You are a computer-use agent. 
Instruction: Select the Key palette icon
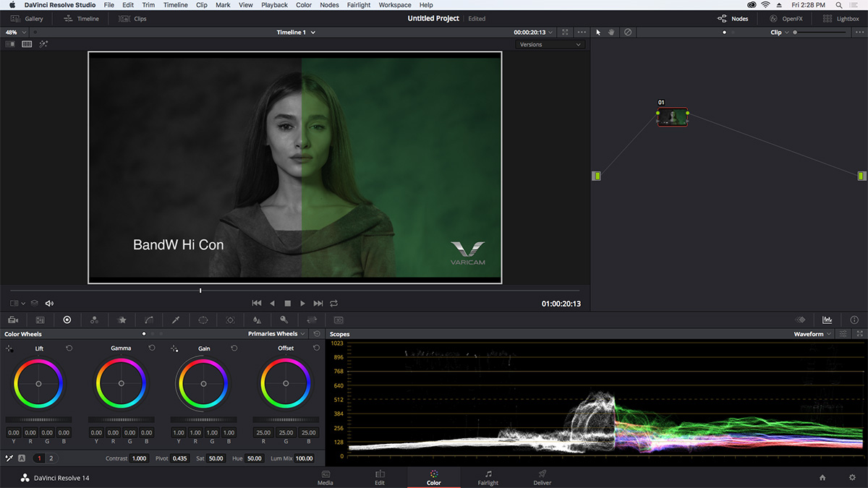[x=283, y=320]
